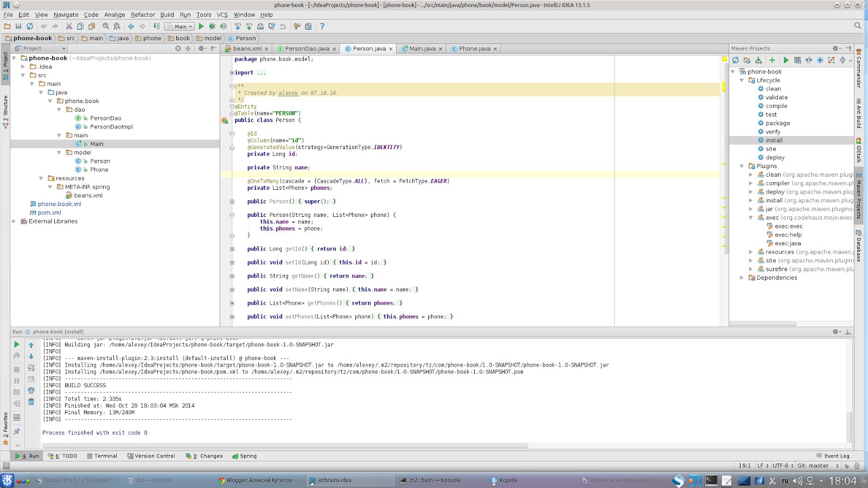Switch to PersonDao.java editor tab
Image resolution: width=868 pixels, height=488 pixels.
307,48
